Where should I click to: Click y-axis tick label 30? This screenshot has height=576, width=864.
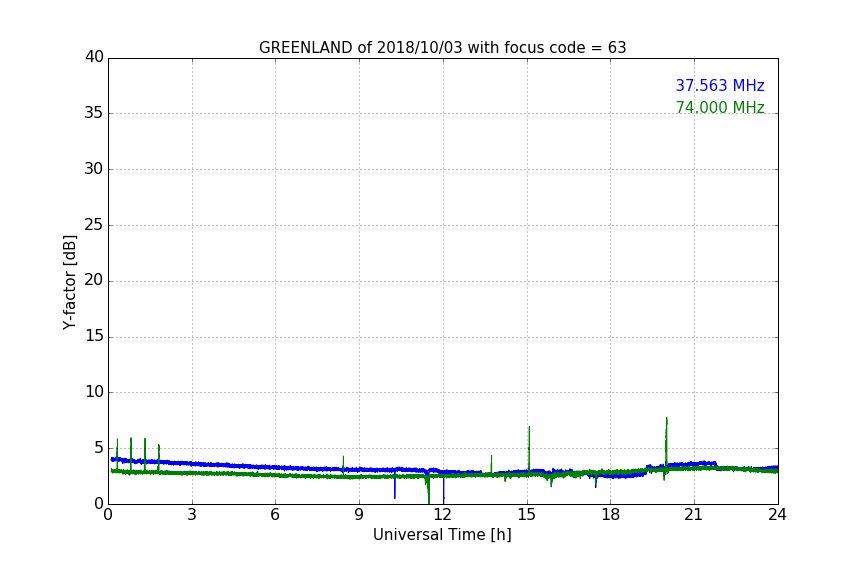tap(94, 169)
